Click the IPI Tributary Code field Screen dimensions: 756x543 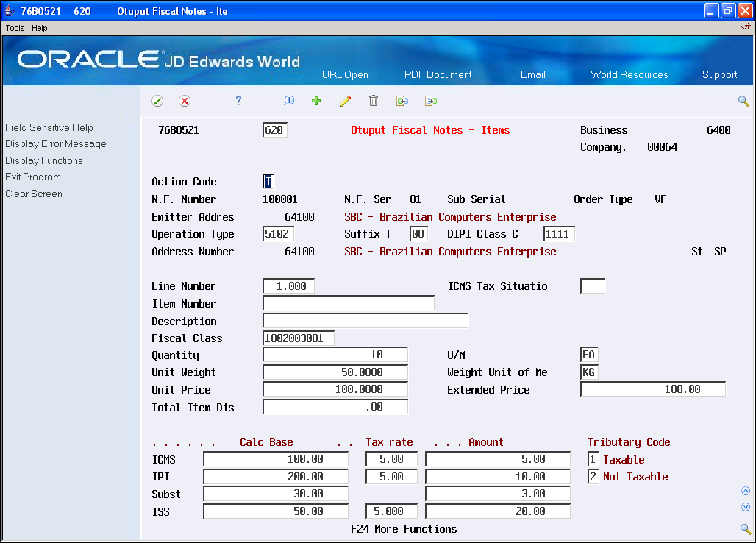pos(593,477)
